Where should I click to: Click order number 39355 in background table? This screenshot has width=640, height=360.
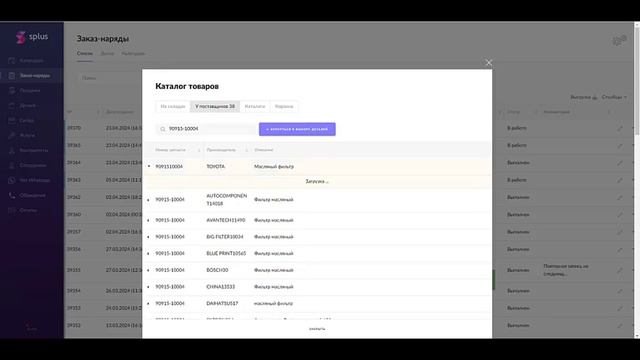pos(74,270)
